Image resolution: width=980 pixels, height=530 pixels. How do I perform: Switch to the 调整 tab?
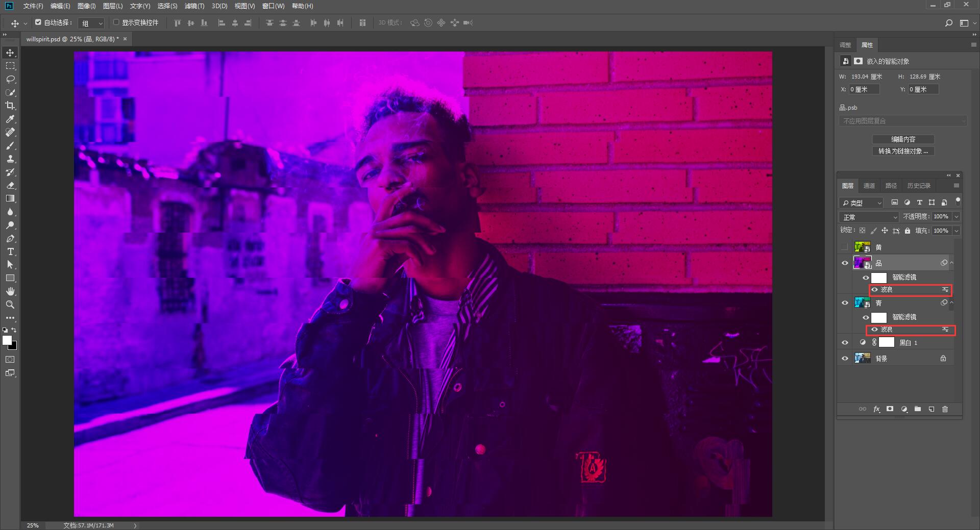click(x=845, y=45)
